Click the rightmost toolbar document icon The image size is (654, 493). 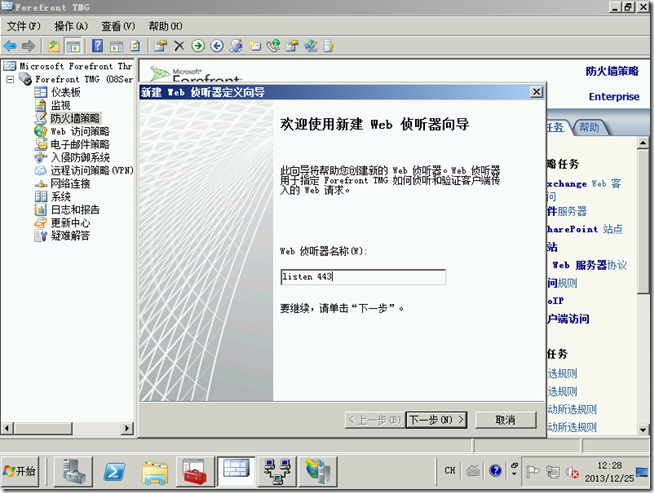[x=329, y=46]
